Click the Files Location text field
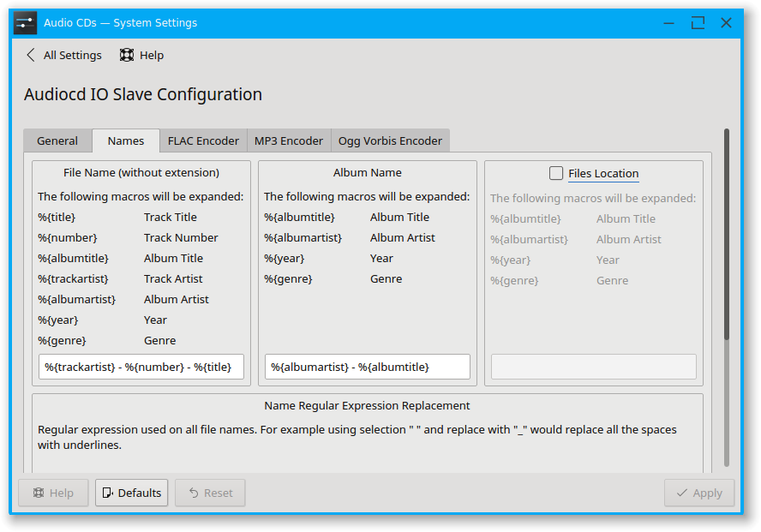The width and height of the screenshot is (761, 532). tap(593, 367)
